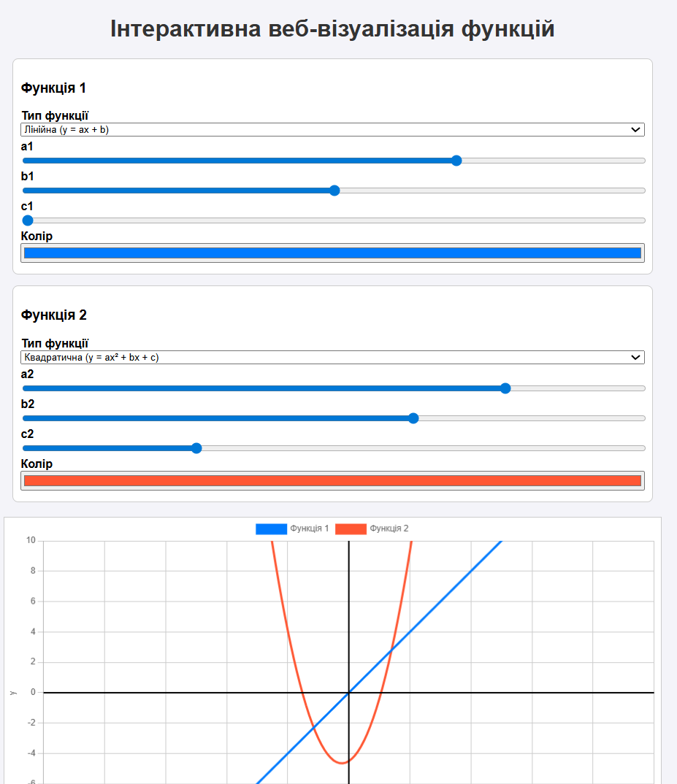The height and width of the screenshot is (784, 677).
Task: Open the blue color picker for Функція 1
Action: point(332,253)
